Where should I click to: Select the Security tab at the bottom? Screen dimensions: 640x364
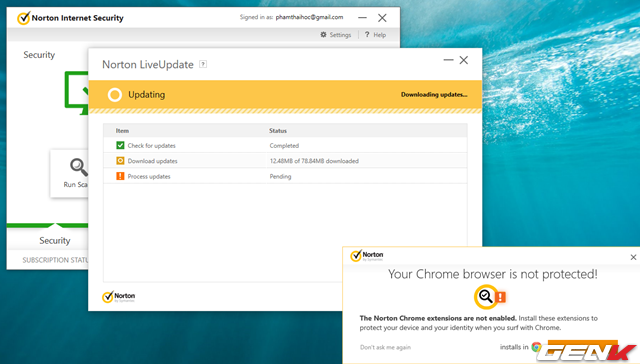(55, 240)
